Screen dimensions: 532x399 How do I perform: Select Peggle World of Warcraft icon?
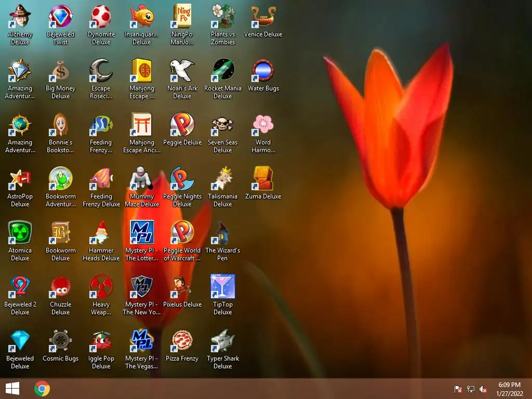click(x=182, y=232)
